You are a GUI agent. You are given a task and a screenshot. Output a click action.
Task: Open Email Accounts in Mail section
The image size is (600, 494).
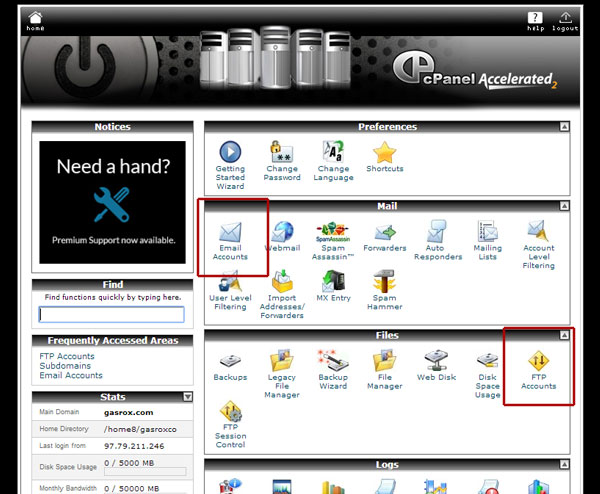[230, 241]
